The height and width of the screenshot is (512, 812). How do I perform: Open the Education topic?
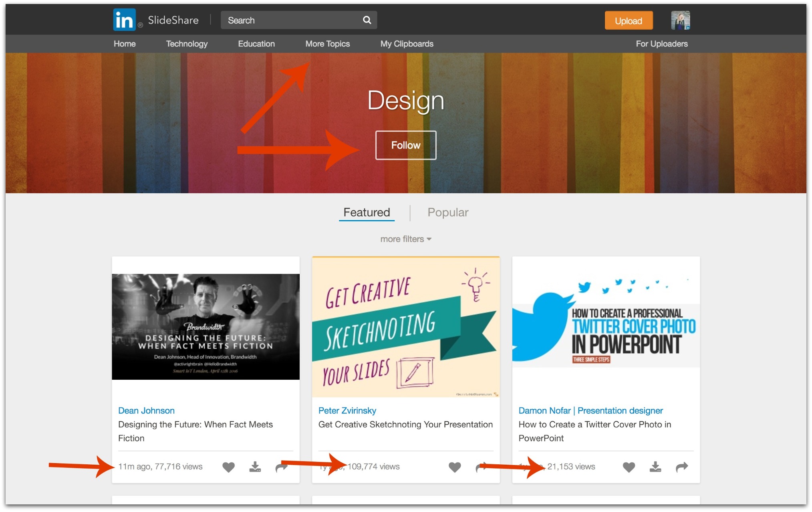(256, 44)
